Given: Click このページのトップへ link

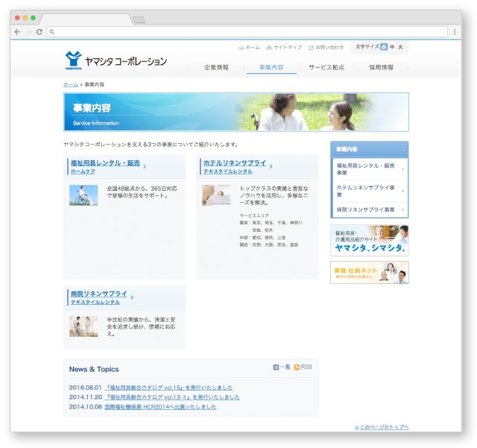Looking at the screenshot, I should 384,427.
